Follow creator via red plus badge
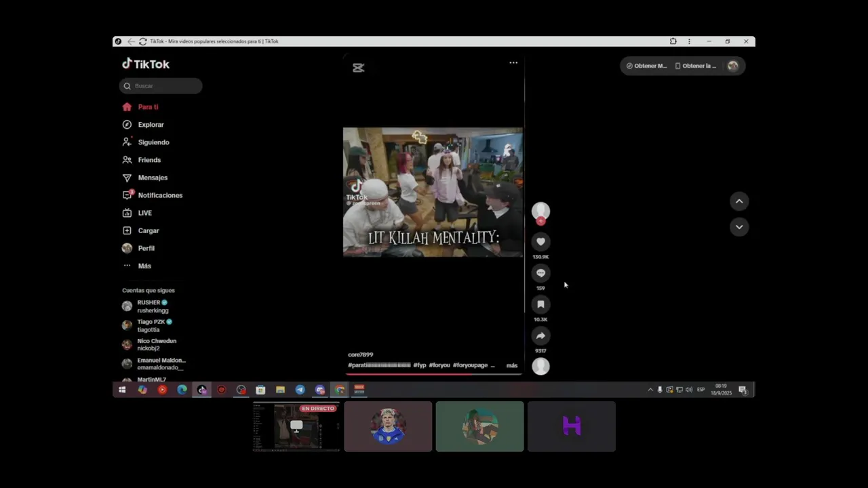The image size is (868, 488). point(540,222)
